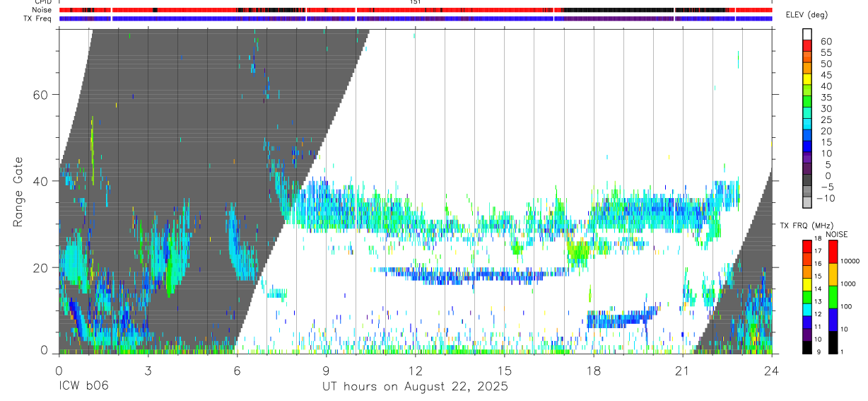Click the black segment of TX FRQ color bar

[x=807, y=348]
